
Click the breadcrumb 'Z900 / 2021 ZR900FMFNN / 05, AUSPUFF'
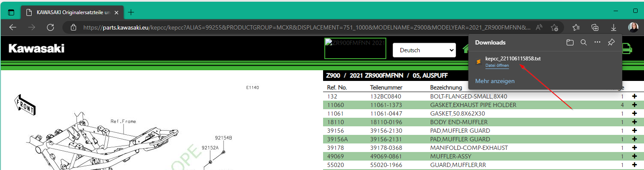[x=387, y=75]
